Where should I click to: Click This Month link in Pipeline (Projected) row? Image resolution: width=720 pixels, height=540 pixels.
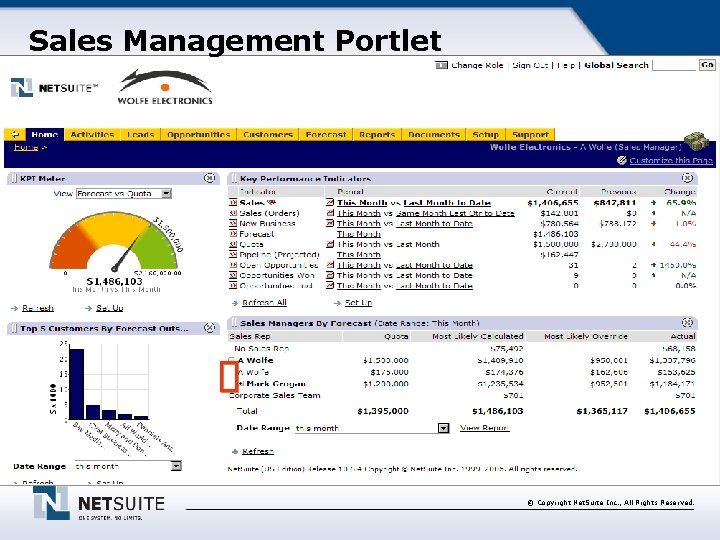[x=359, y=254]
